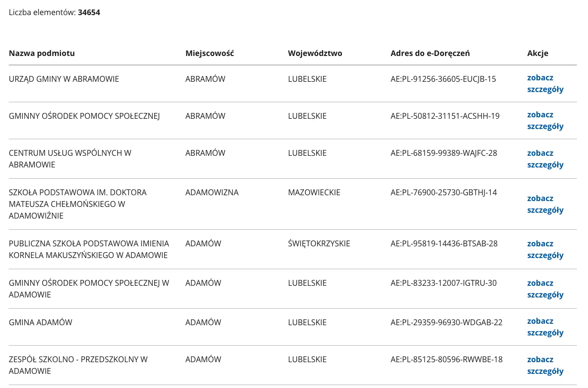View details of GMINA ADAMÓW
Screen dimensions: 588x388
coord(545,327)
